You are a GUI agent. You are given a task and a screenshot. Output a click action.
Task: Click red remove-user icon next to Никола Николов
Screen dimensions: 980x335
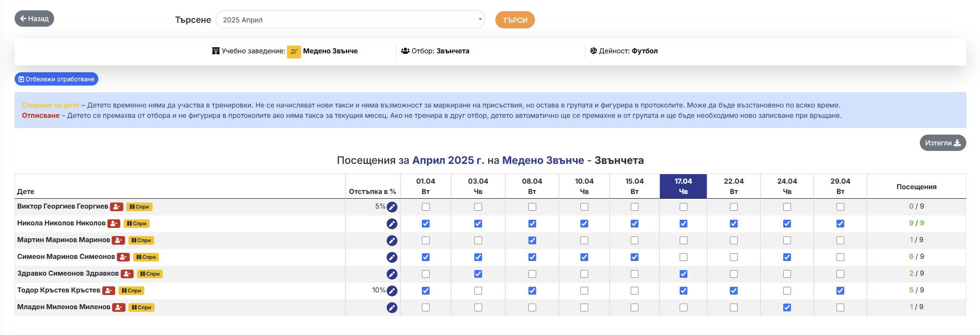[114, 224]
